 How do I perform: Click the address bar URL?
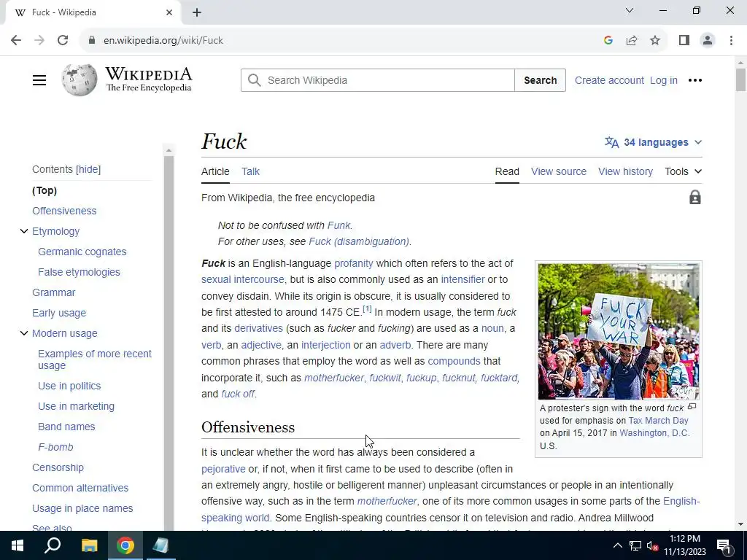click(x=163, y=41)
